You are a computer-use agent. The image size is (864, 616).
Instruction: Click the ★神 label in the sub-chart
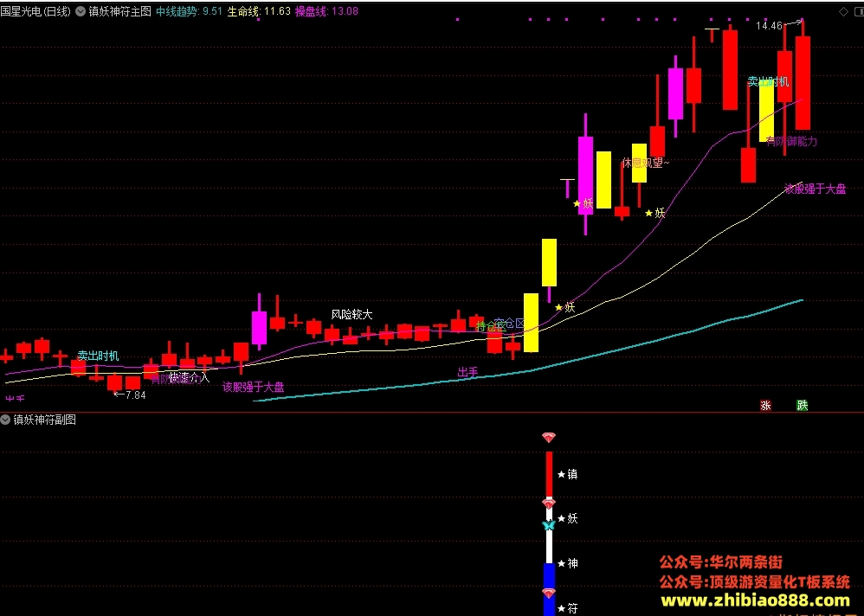[x=568, y=563]
